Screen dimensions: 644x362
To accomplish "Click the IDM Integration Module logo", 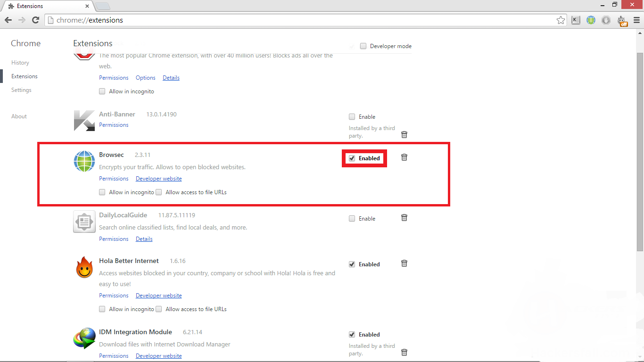I will coord(84,338).
